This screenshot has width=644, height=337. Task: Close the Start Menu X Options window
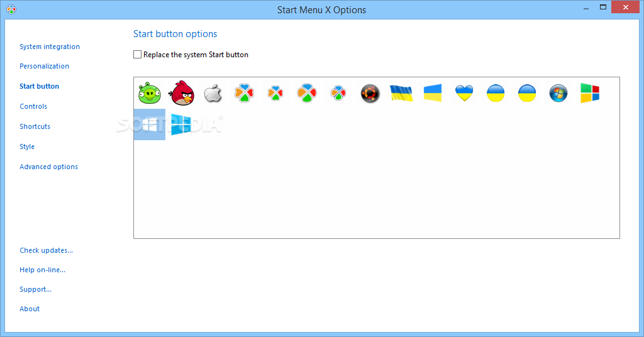pyautogui.click(x=626, y=8)
